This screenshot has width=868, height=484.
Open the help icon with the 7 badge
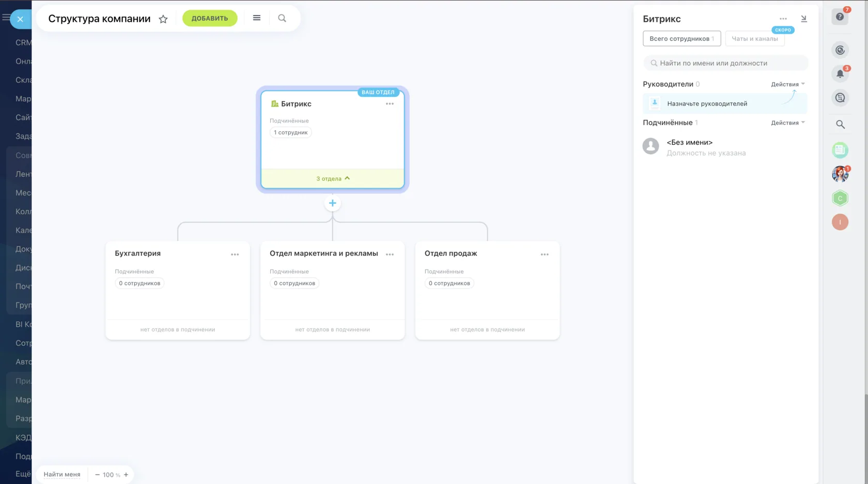pyautogui.click(x=840, y=17)
